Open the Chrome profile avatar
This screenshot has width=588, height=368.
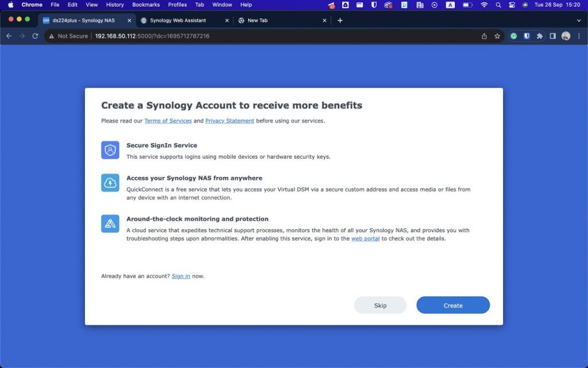click(x=566, y=36)
